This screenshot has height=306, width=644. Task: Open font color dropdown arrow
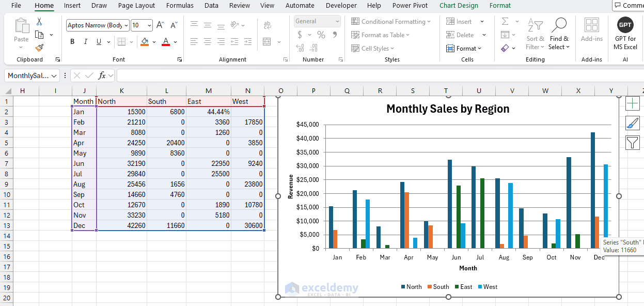[176, 42]
